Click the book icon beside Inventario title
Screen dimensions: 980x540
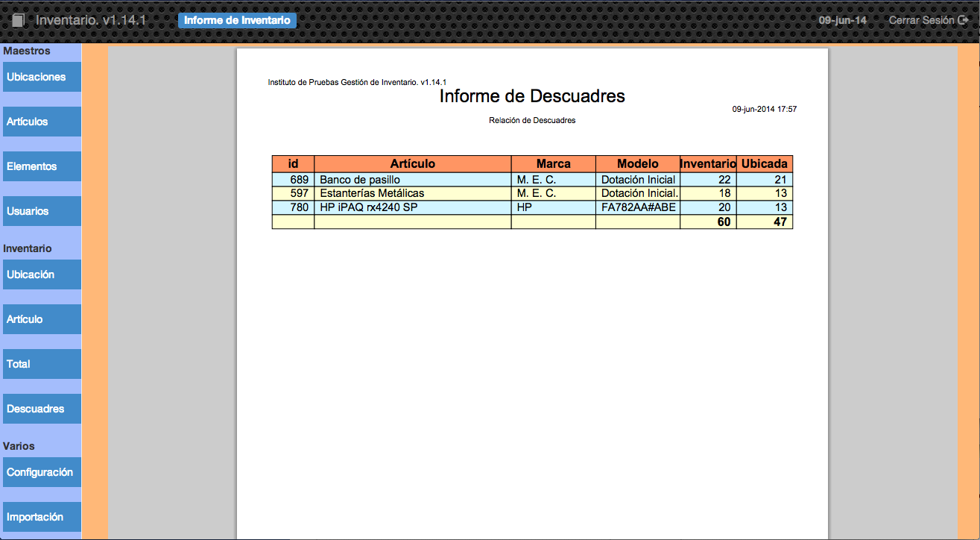coord(19,20)
